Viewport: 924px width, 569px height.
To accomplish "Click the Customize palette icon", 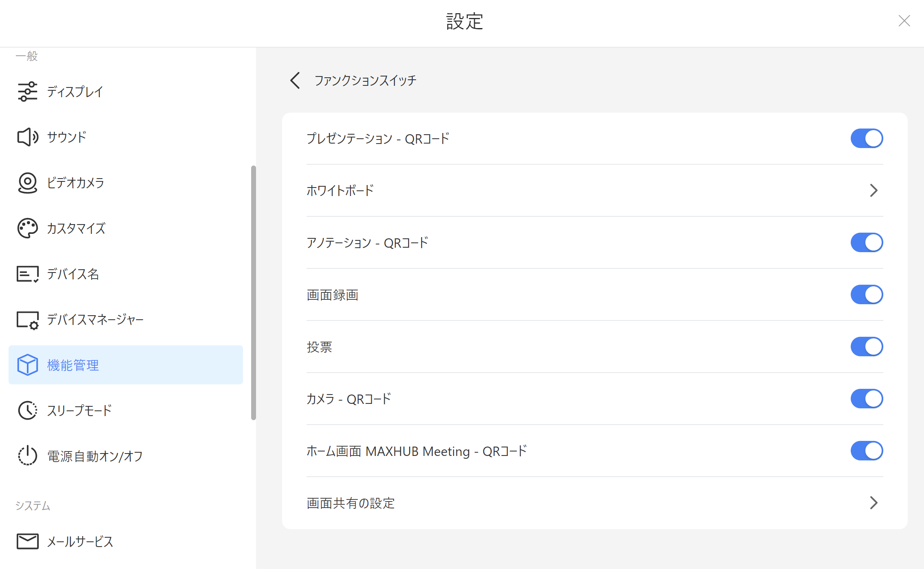I will tap(27, 228).
